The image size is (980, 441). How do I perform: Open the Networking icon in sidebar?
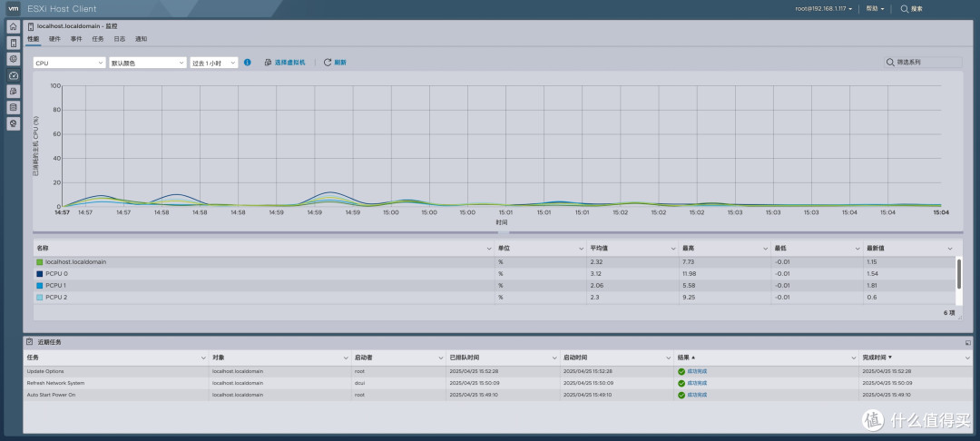pyautogui.click(x=13, y=123)
